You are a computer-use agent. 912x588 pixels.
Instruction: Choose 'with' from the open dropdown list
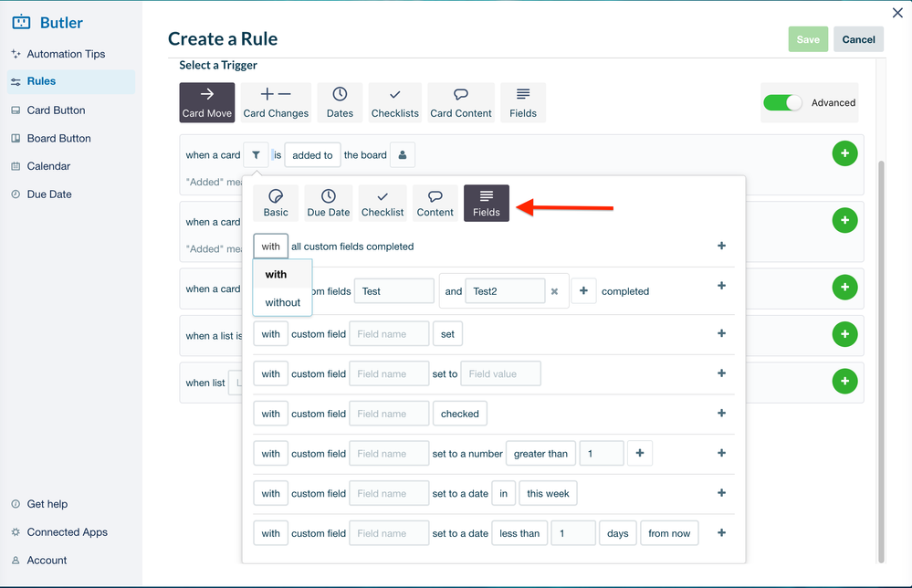[282, 275]
